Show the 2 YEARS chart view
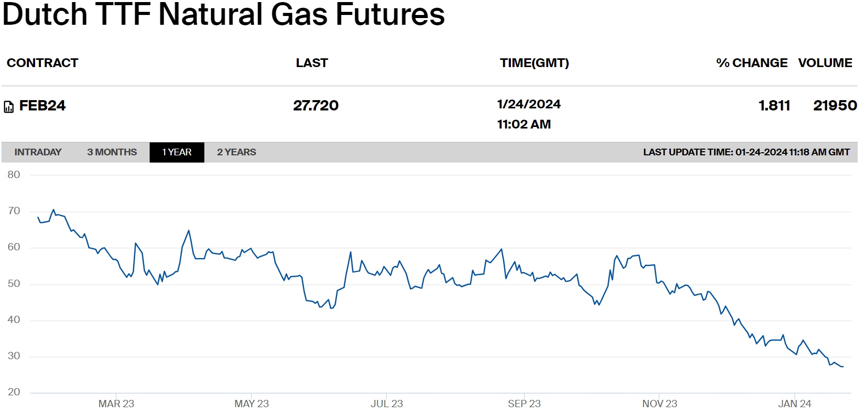Viewport: 868px width, 418px height. point(236,152)
